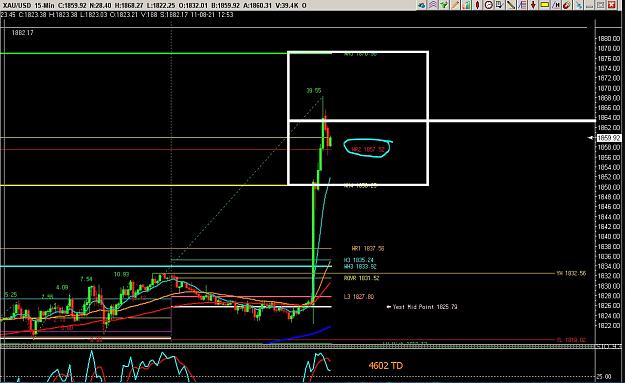Click the blue cloud toolbar icon
Screen dimensions: 625x383
(422, 5)
